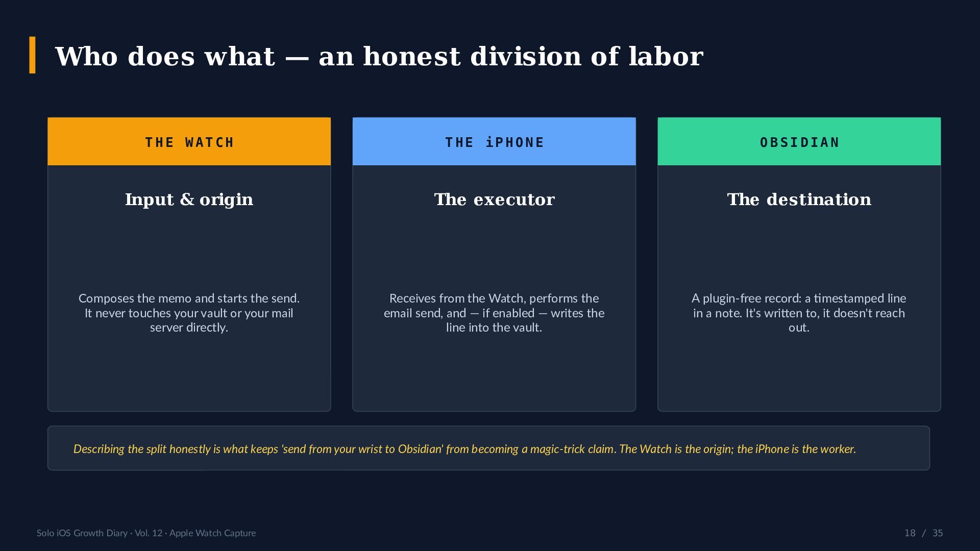Select 'The destination' heading

point(799,199)
